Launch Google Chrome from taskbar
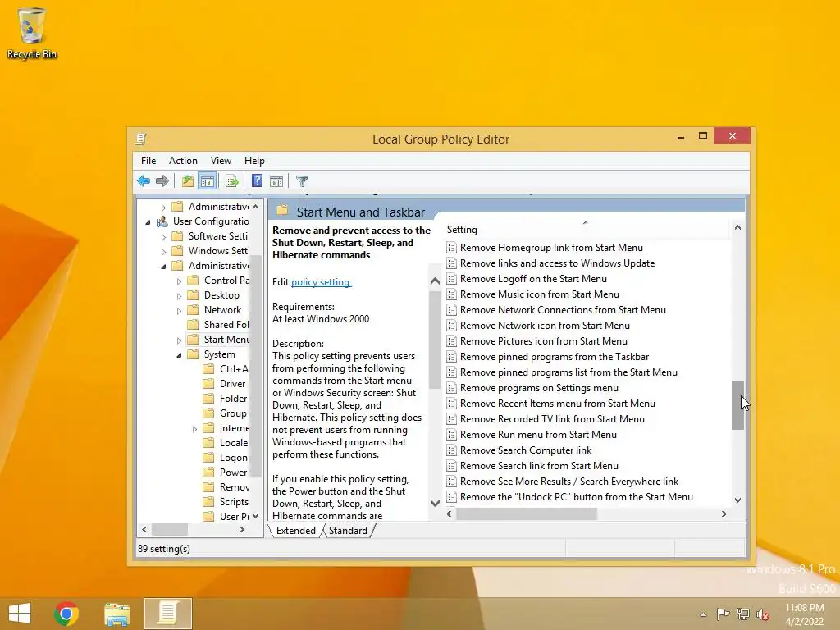This screenshot has width=840, height=630. point(66,614)
